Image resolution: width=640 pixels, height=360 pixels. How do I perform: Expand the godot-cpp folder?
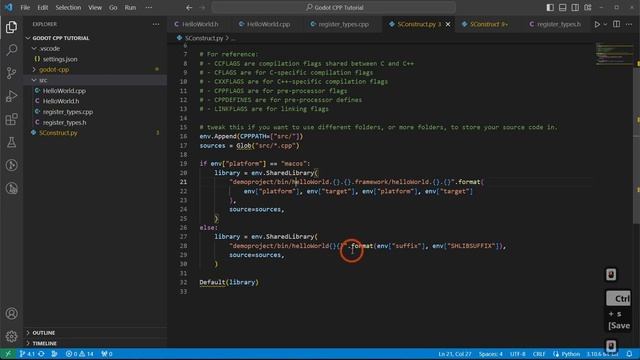pyautogui.click(x=96, y=70)
